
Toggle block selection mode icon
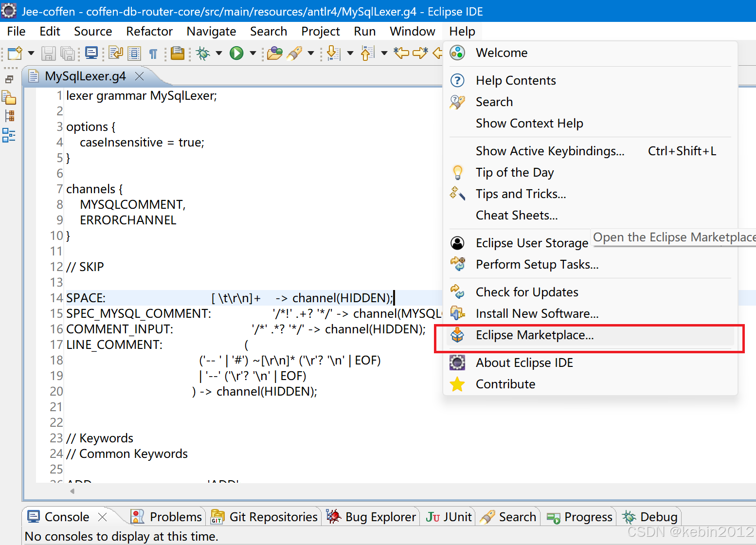tap(134, 53)
